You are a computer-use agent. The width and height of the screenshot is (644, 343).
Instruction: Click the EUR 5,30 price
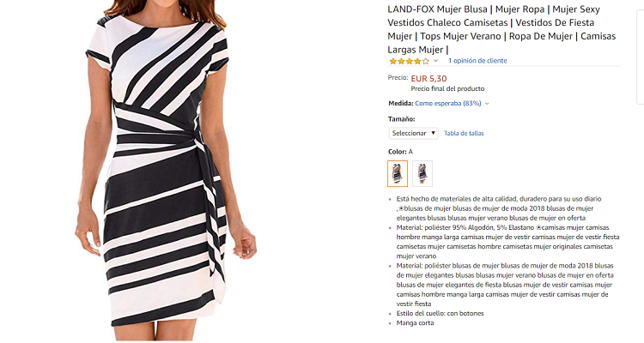tap(428, 78)
